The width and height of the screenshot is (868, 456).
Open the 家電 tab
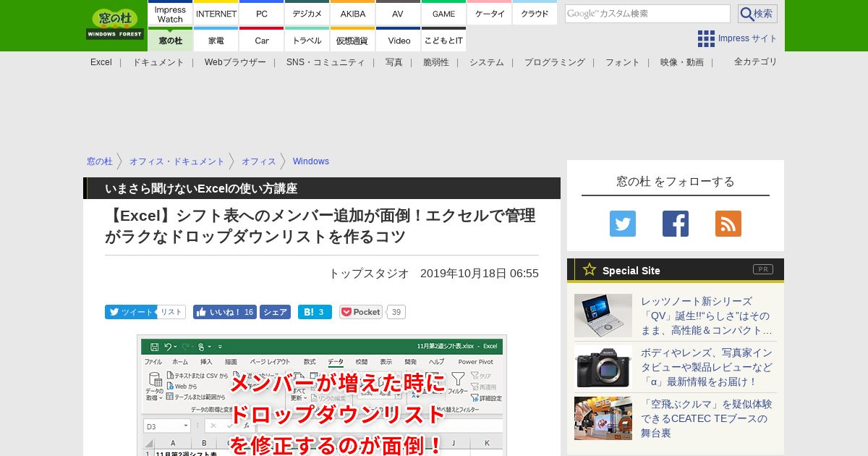pos(216,40)
